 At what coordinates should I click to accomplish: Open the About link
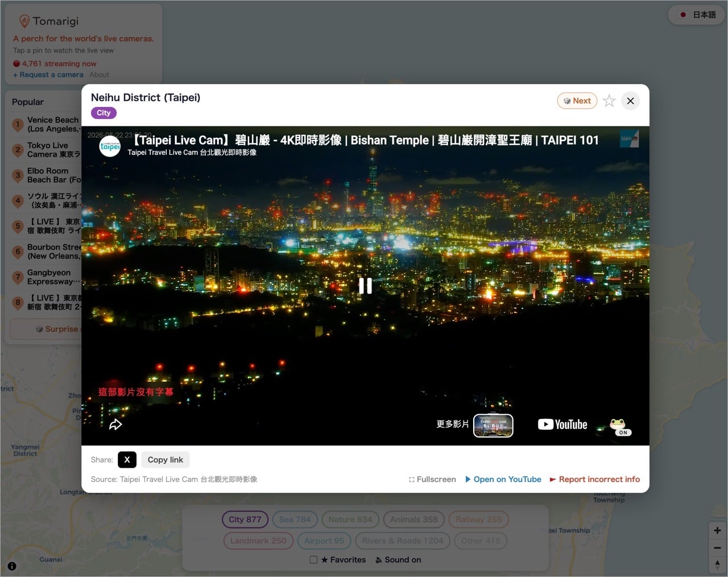(x=99, y=75)
